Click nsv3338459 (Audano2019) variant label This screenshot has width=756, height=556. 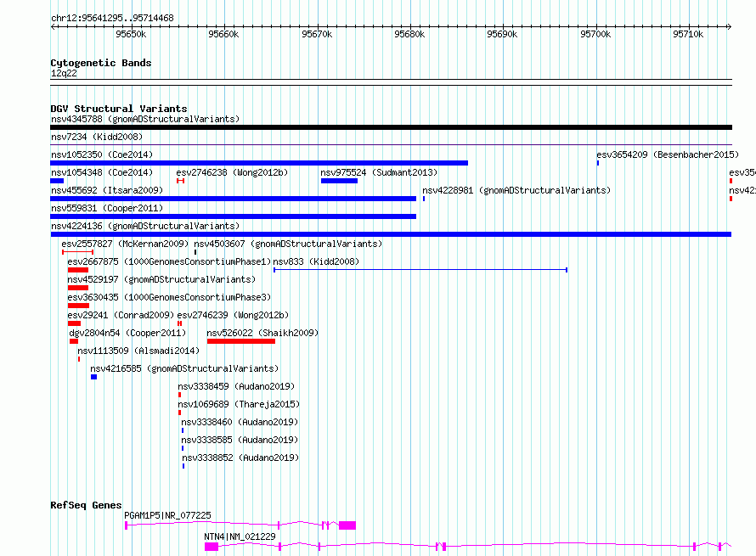click(x=236, y=386)
